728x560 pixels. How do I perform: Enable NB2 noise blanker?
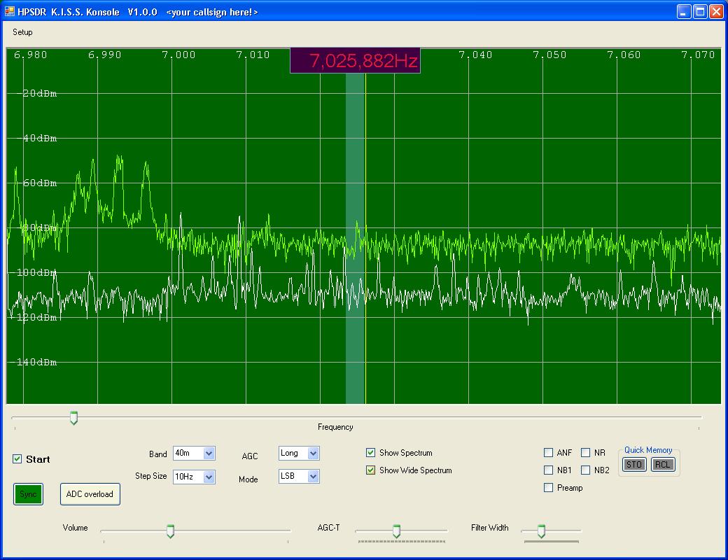(x=586, y=470)
